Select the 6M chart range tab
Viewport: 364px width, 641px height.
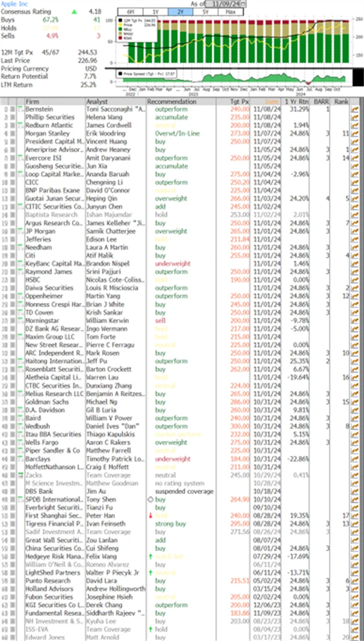coord(130,12)
